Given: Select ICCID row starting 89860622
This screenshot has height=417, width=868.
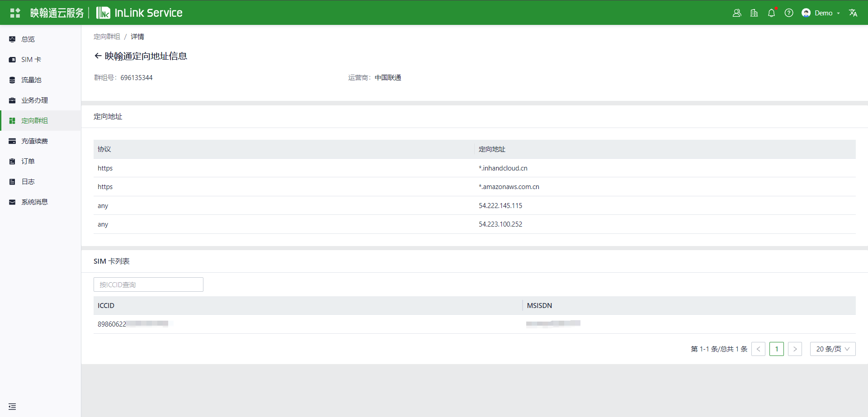Looking at the screenshot, I should [475, 324].
